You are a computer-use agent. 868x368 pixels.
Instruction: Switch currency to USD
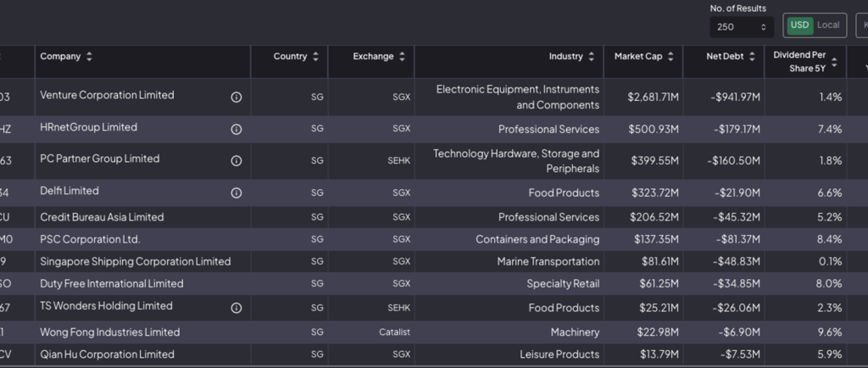(799, 25)
